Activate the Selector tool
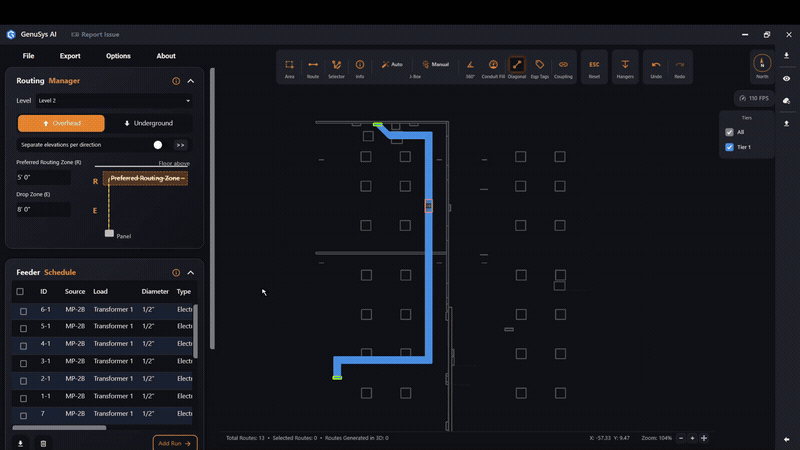 [x=336, y=68]
